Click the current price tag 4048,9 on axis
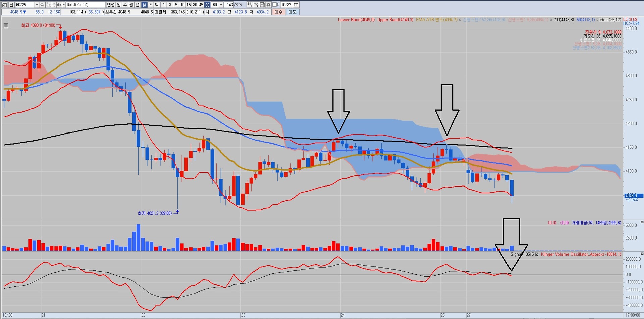The image size is (644, 319). [x=634, y=196]
